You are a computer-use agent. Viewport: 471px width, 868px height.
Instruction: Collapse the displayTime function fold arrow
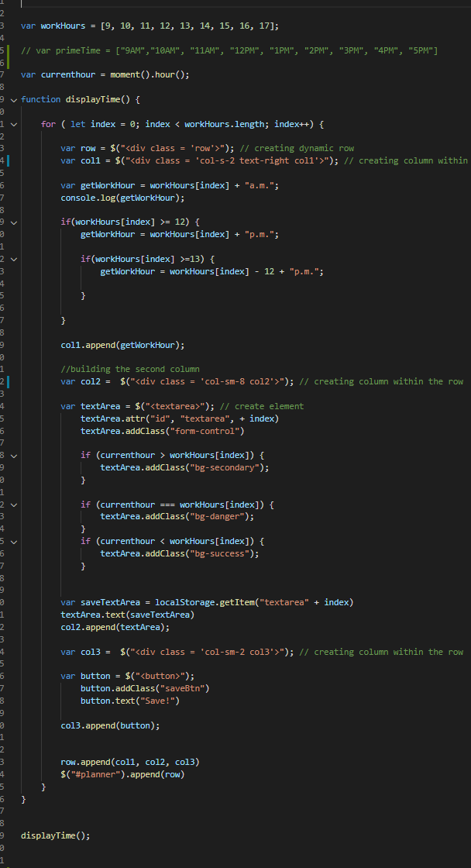[14, 100]
